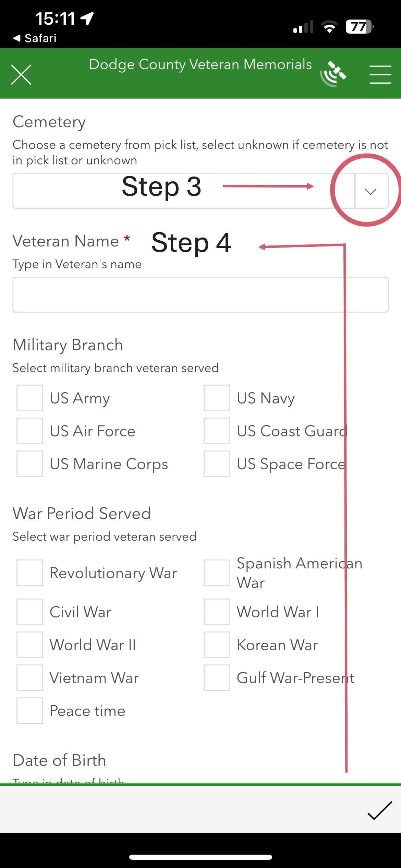Check the Vietnam War option
Image resolution: width=401 pixels, height=868 pixels.
(30, 678)
